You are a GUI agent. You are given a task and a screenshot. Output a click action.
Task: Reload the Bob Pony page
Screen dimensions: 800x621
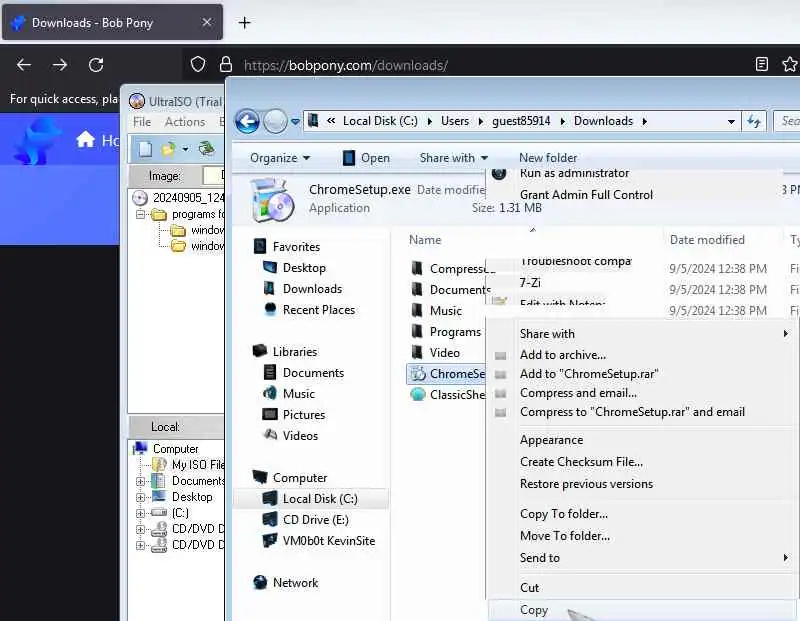(x=96, y=65)
